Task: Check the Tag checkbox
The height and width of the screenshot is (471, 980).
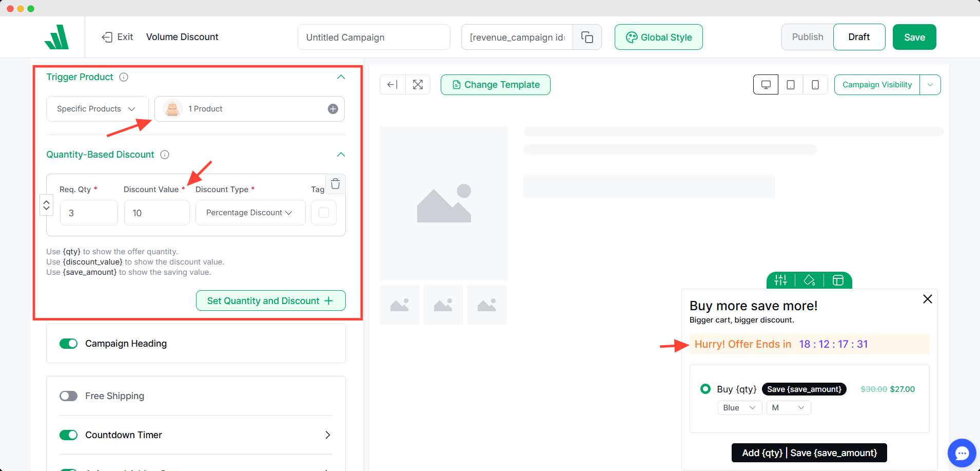Action: 324,213
